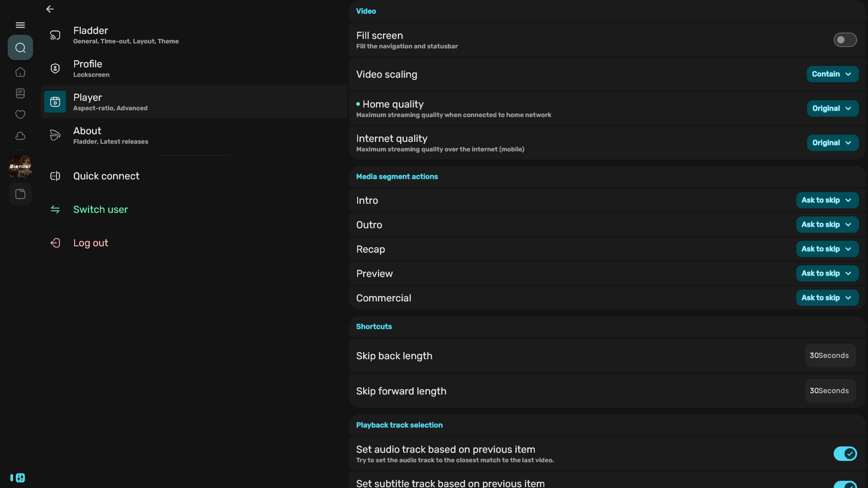Click the cloud sync icon in sidebar
The image size is (868, 488).
(x=20, y=136)
